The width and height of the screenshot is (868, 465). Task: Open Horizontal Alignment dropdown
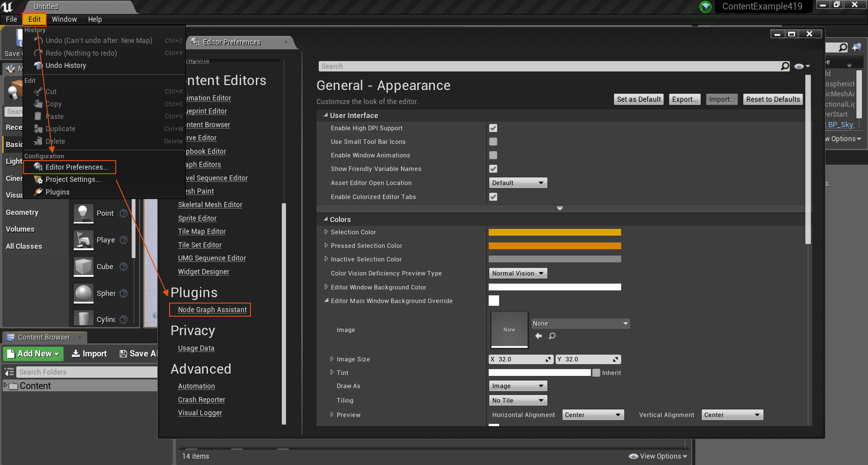tap(593, 415)
